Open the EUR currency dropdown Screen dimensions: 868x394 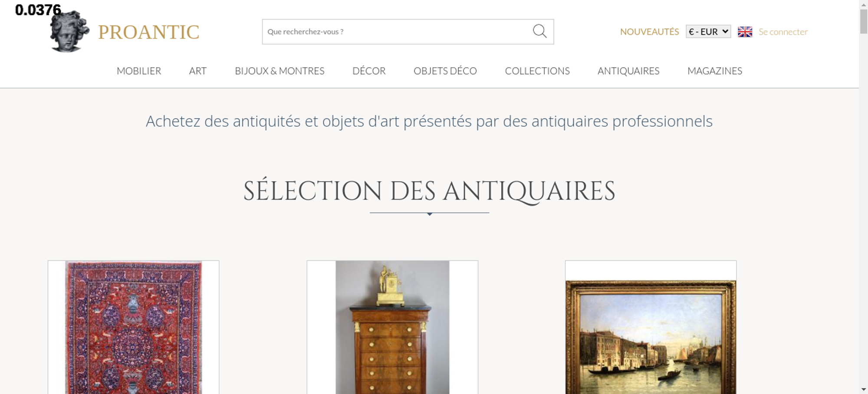click(x=708, y=32)
